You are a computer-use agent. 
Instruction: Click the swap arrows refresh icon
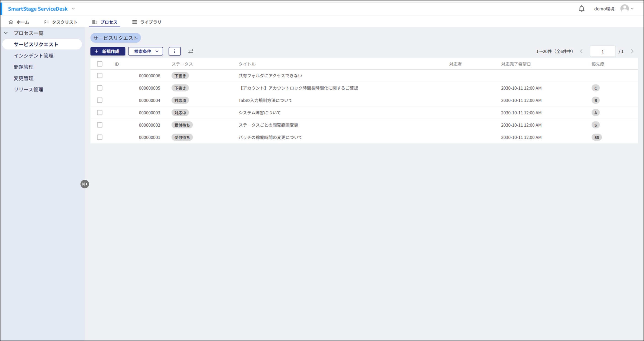[x=190, y=51]
